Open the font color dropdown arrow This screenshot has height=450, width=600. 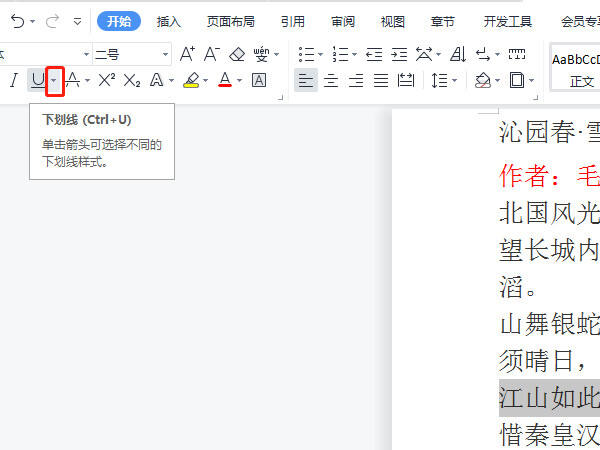click(240, 80)
